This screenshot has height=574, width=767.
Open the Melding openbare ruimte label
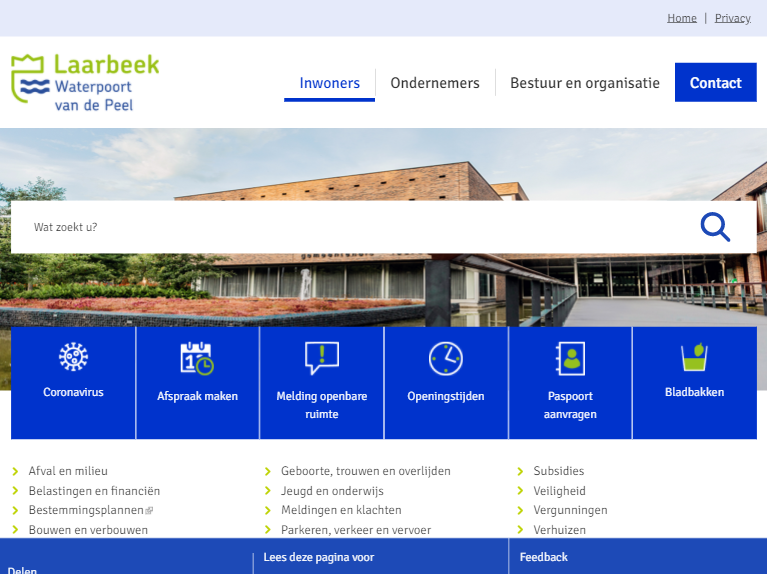321,405
